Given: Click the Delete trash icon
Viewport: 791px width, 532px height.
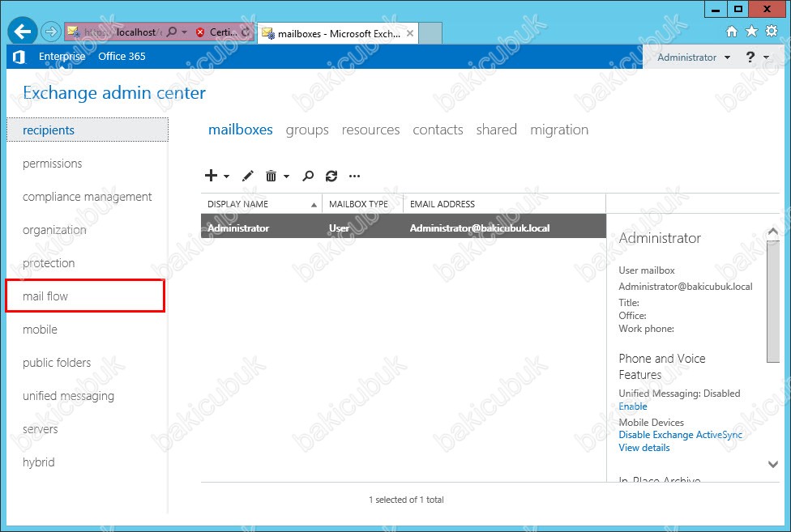Looking at the screenshot, I should (271, 176).
